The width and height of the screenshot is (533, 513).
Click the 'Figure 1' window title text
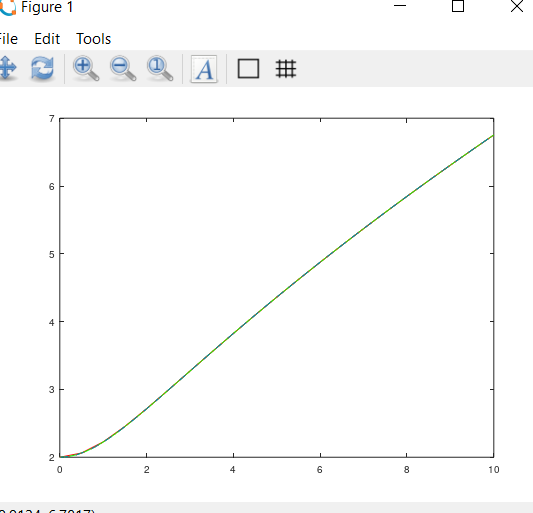[47, 7]
